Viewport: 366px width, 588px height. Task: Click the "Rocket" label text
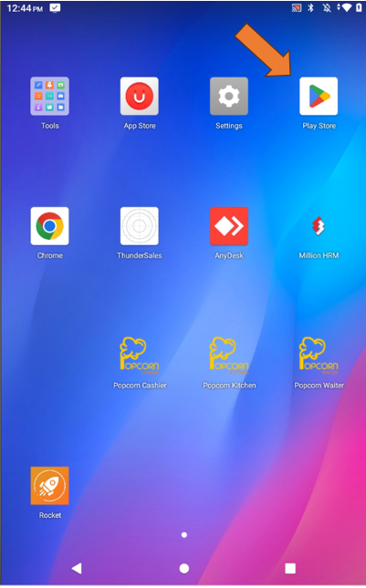pyautogui.click(x=50, y=515)
